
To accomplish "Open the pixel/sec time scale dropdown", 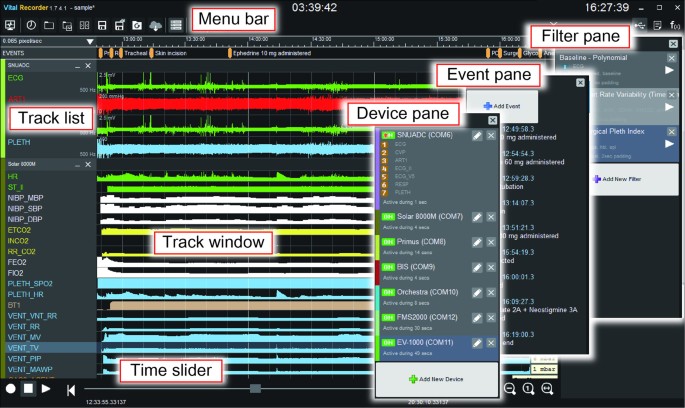I will tap(90, 41).
